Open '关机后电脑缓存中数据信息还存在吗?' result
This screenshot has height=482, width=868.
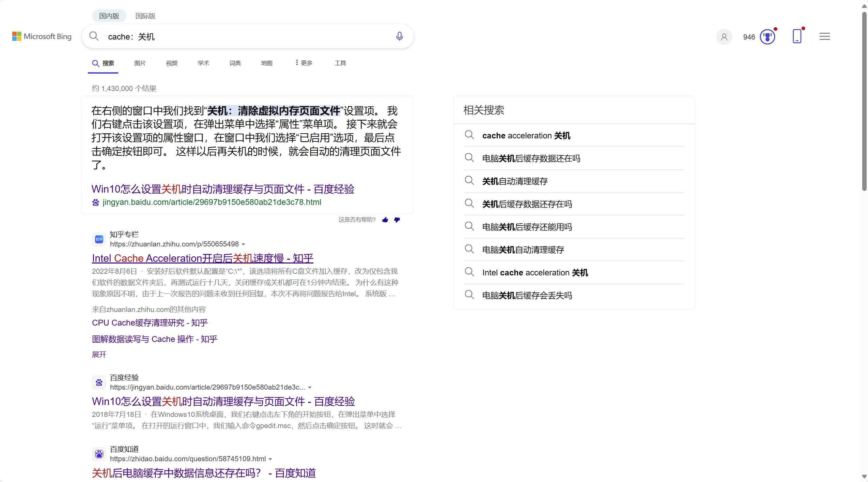(x=204, y=473)
